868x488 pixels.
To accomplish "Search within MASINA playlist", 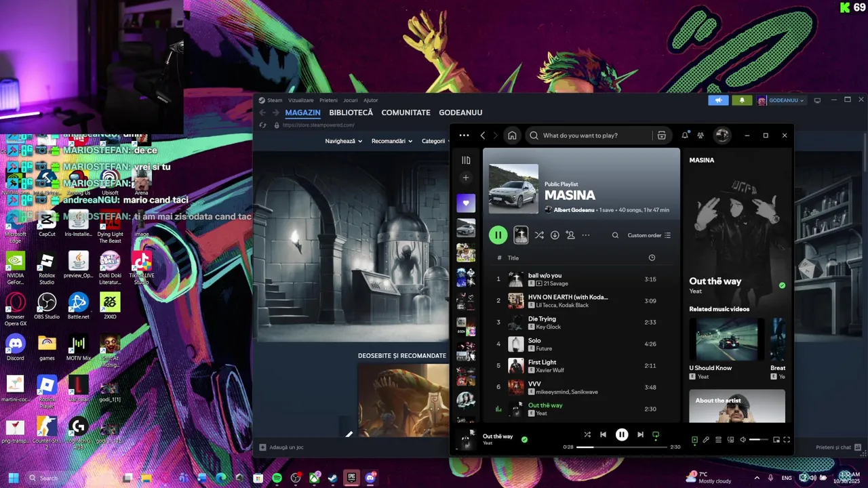I will [615, 235].
